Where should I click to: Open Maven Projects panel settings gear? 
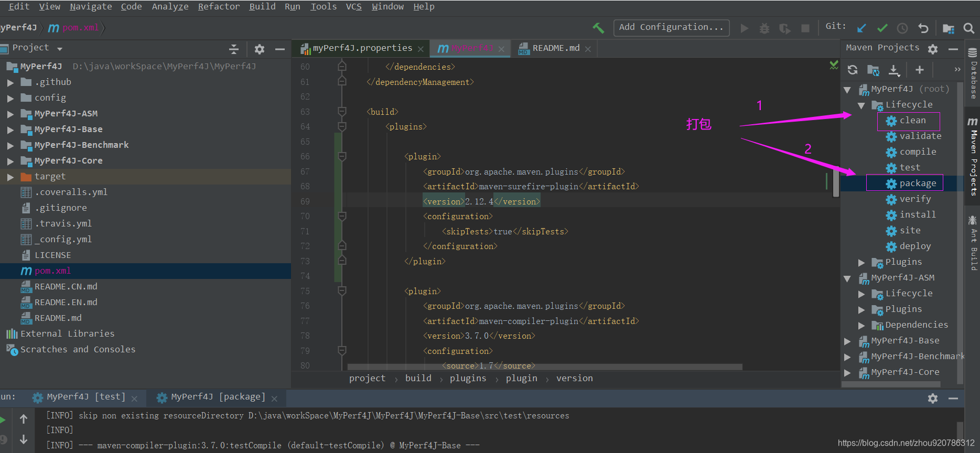click(x=933, y=49)
